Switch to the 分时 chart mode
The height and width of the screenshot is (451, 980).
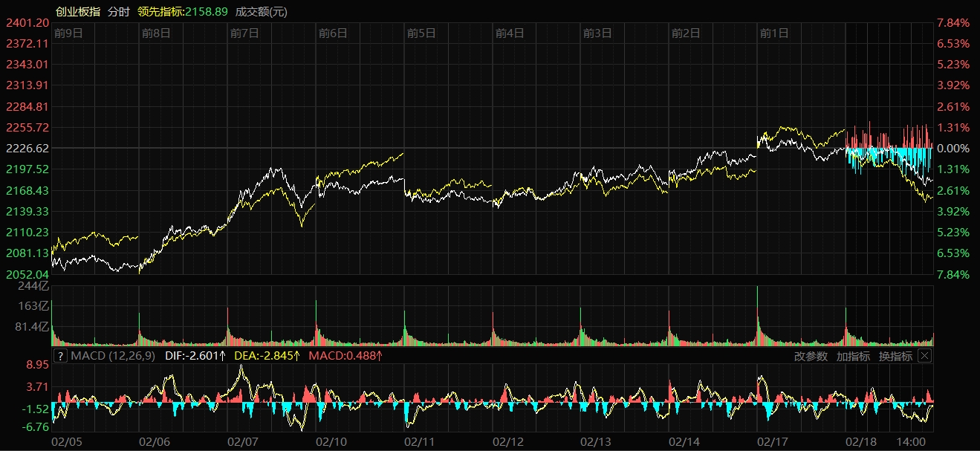pyautogui.click(x=118, y=11)
